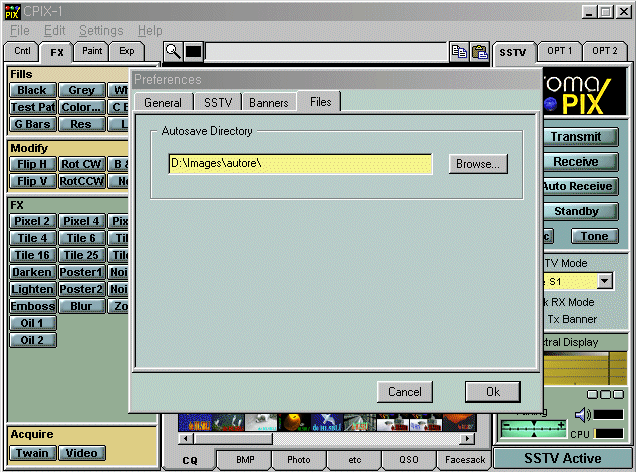Click the CPIX app icon in title bar
The image size is (636, 472).
pyautogui.click(x=12, y=12)
